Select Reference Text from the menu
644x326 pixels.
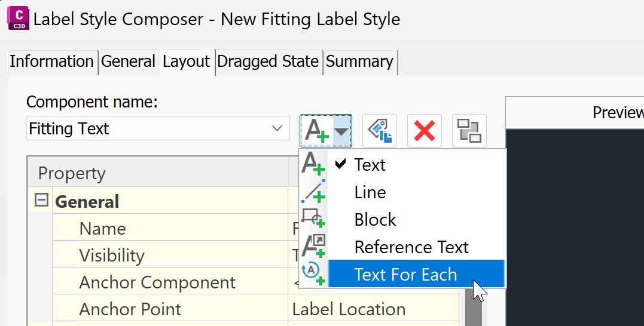(411, 247)
